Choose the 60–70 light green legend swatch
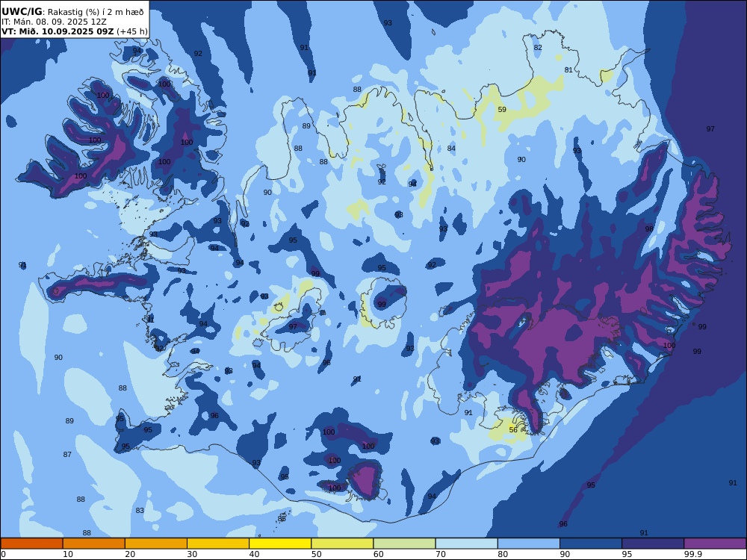This screenshot has height=560, width=747. click(x=404, y=544)
